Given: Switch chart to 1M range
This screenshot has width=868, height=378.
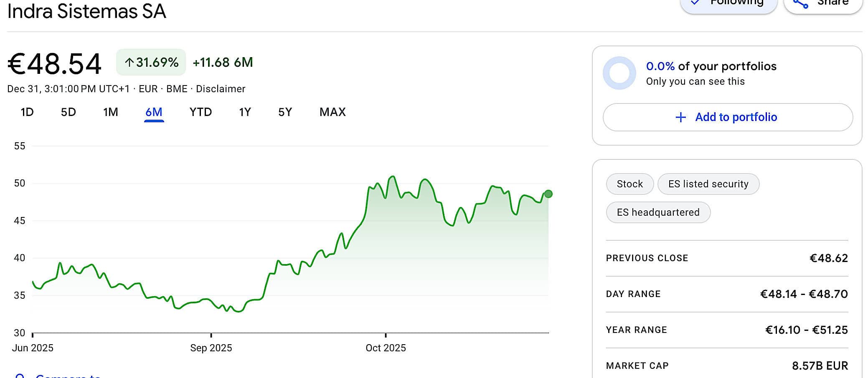Looking at the screenshot, I should coord(111,112).
